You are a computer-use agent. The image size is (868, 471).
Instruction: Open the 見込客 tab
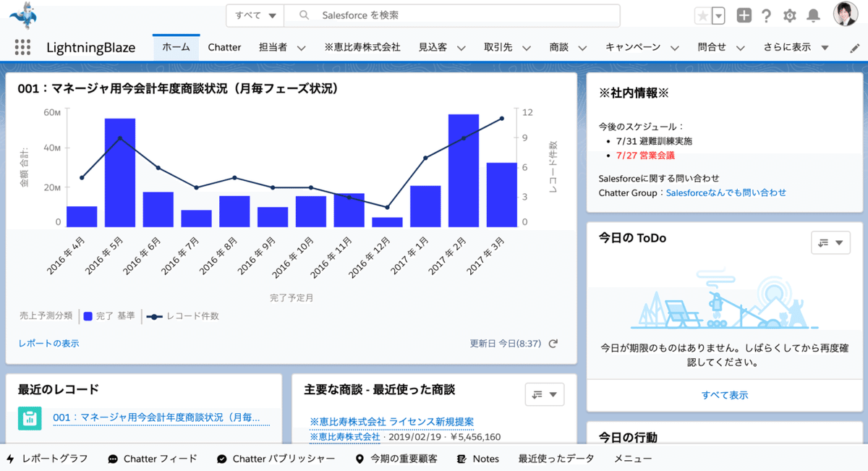tap(433, 47)
